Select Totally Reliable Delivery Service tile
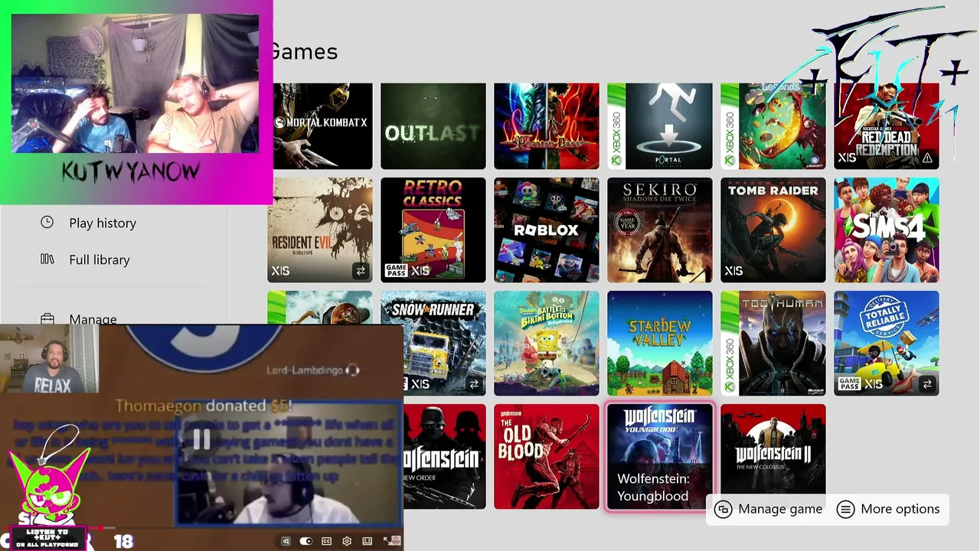Viewport: 980px width, 551px height. tap(887, 344)
